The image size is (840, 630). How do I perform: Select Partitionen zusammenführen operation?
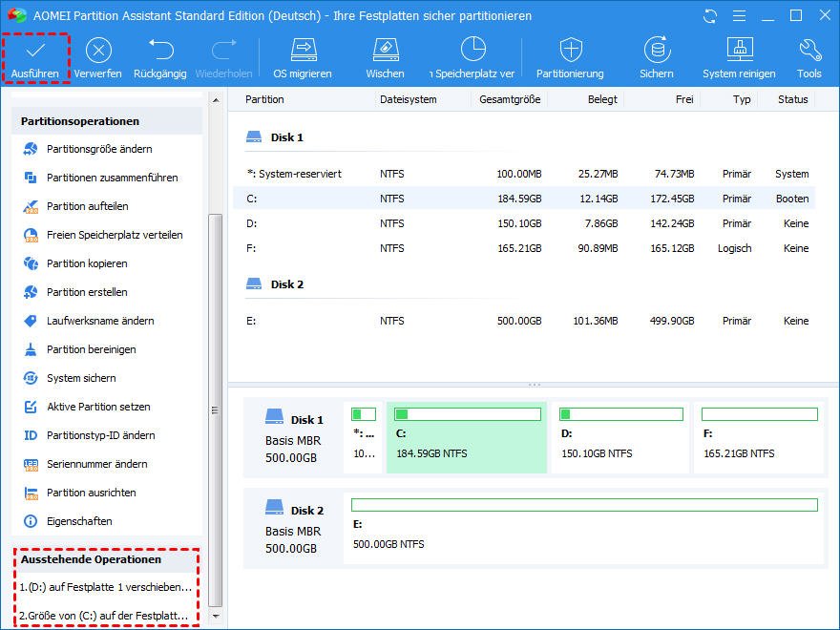(x=112, y=178)
